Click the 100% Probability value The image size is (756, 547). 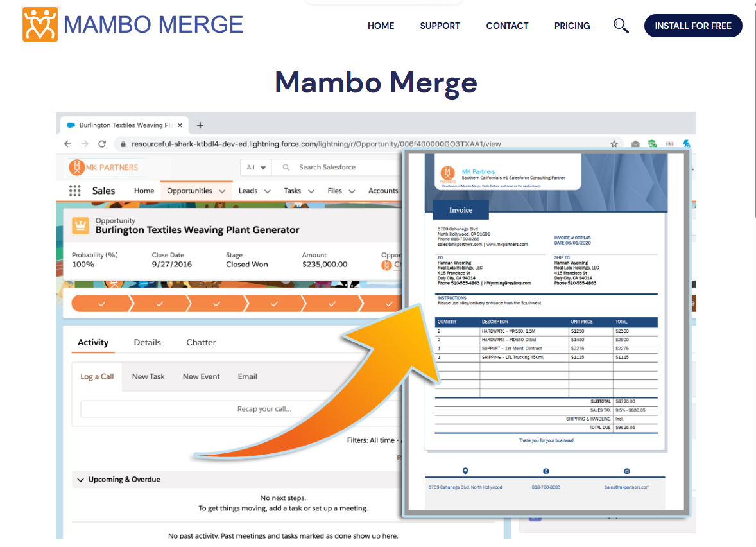click(x=83, y=265)
